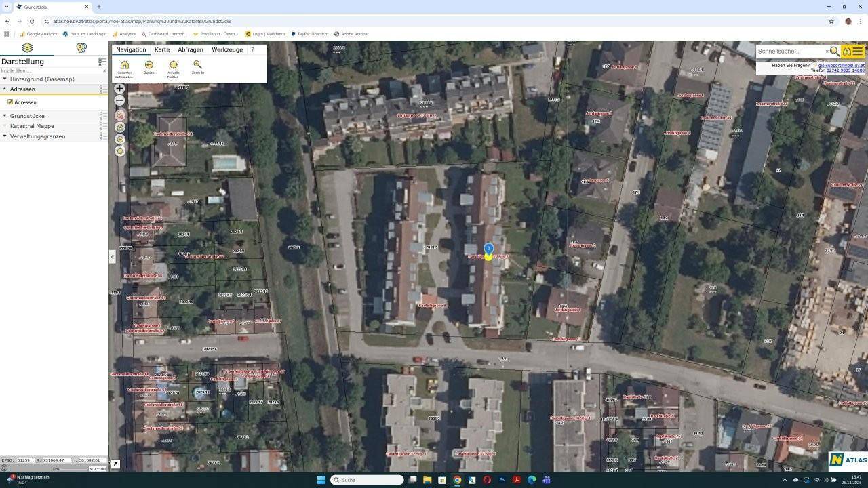This screenshot has height=488, width=868.
Task: Click the Gesamter Kartenausschnitt home icon
Action: [x=124, y=65]
